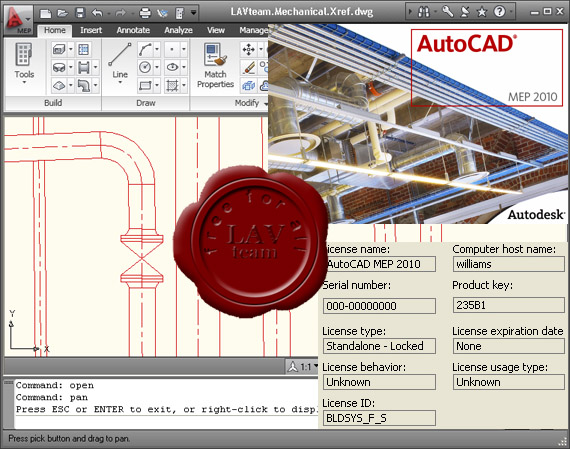Expand the Arc tool dropdown arrow
The width and height of the screenshot is (570, 449).
(157, 49)
